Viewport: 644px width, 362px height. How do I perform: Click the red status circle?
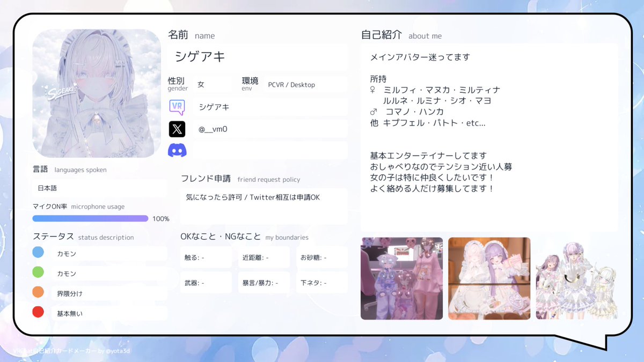point(38,312)
